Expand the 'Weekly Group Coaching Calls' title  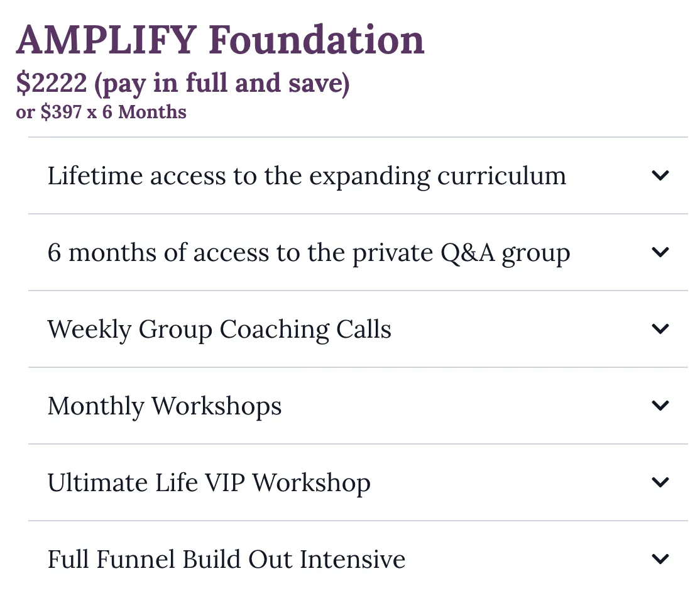pos(219,330)
